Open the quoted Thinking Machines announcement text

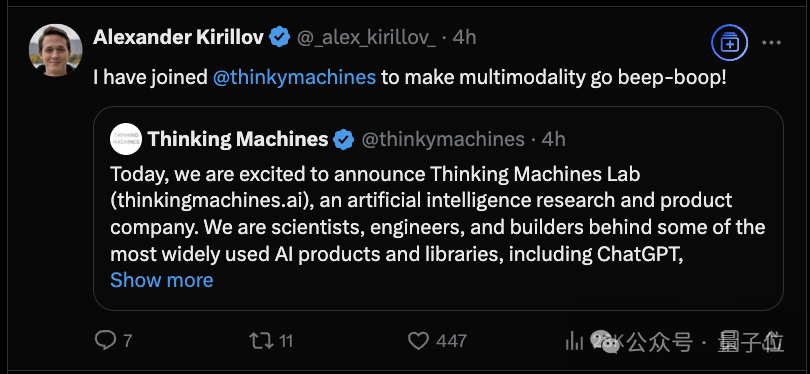point(438,214)
